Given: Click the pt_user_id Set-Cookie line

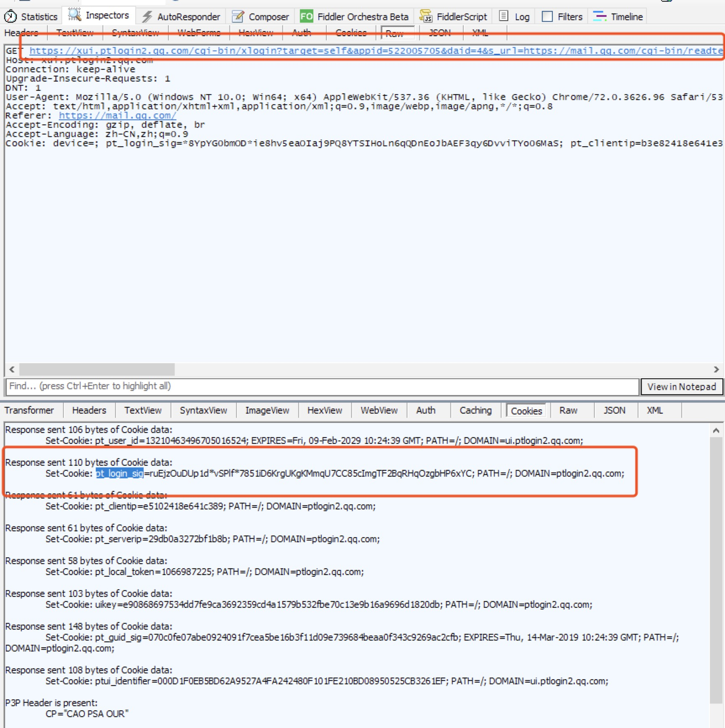Looking at the screenshot, I should [x=314, y=440].
